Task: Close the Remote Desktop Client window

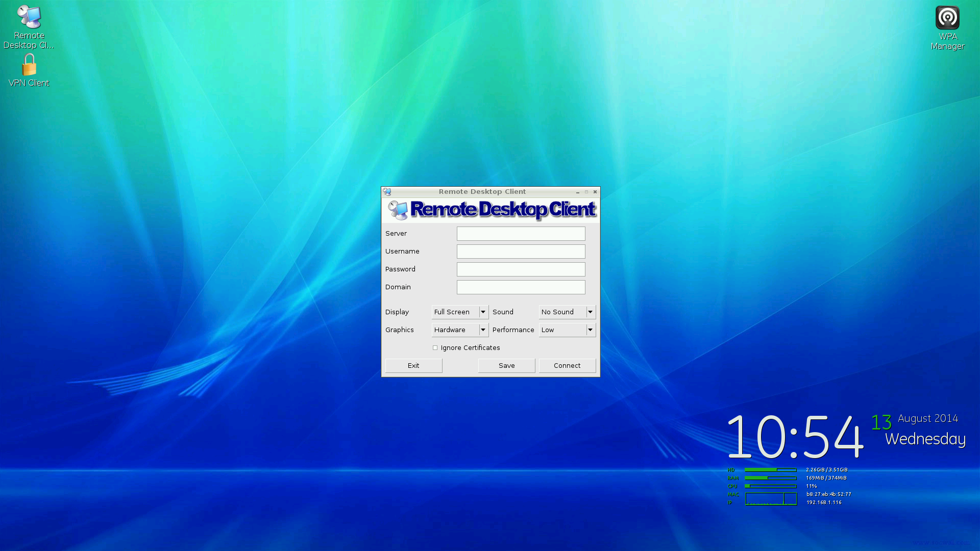Action: click(x=595, y=192)
